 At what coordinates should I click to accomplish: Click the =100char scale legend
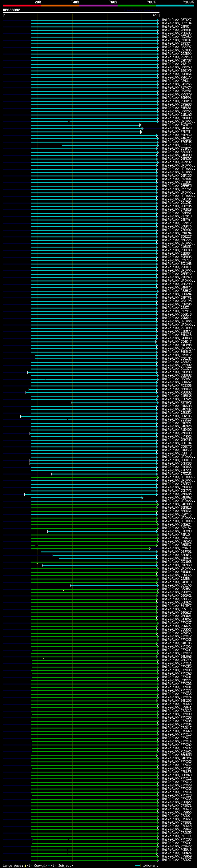pyautogui.click(x=146, y=866)
